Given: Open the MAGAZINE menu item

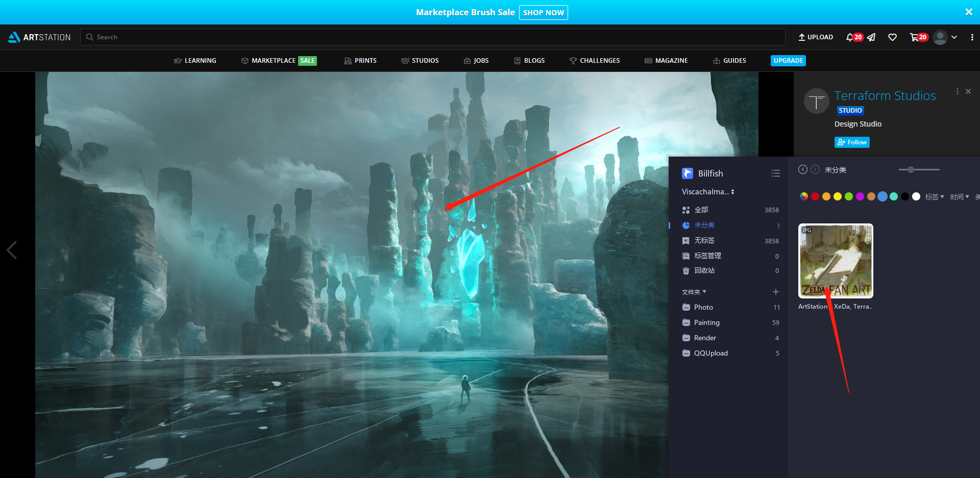Looking at the screenshot, I should [x=666, y=60].
